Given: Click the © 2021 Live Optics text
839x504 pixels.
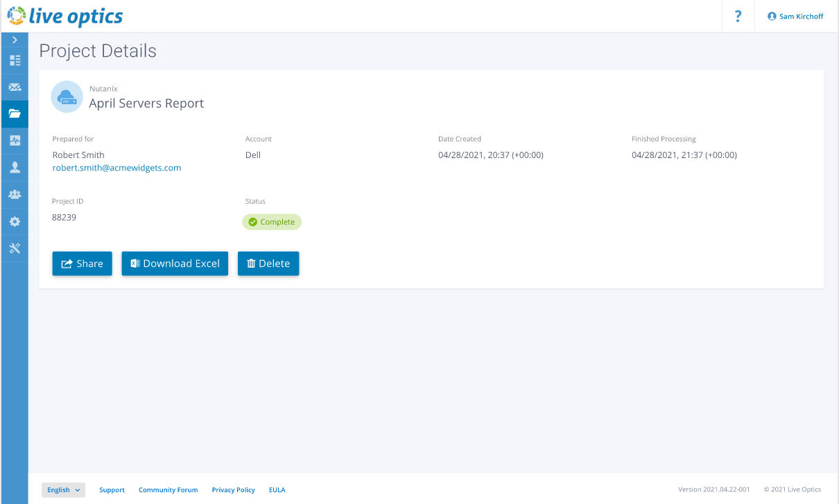Looking at the screenshot, I should (x=793, y=489).
